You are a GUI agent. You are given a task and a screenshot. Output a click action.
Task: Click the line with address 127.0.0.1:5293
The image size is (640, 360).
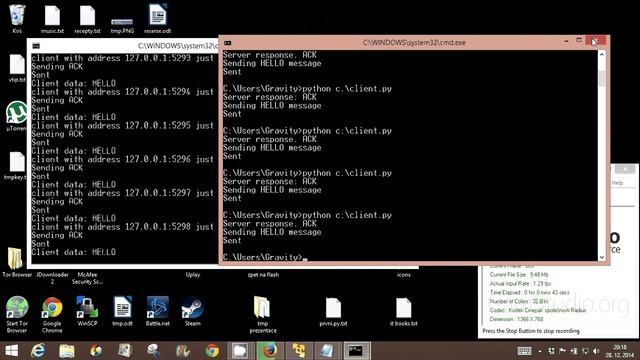click(x=122, y=58)
